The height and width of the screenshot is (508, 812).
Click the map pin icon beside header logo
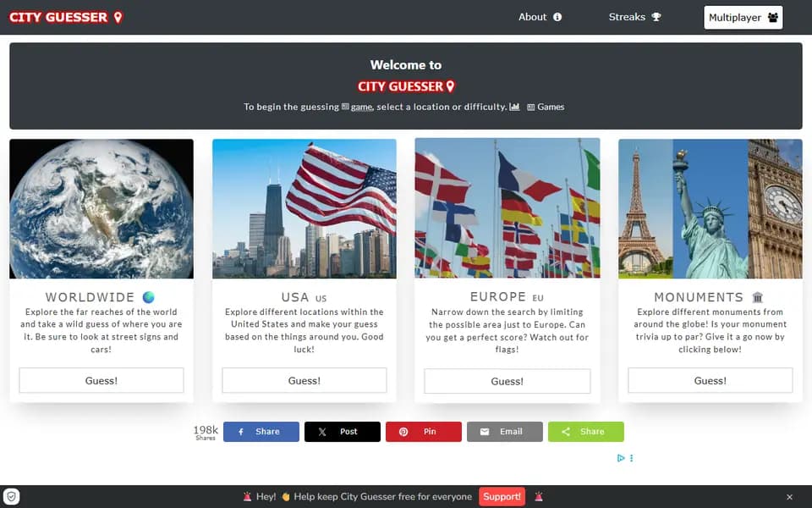coord(118,17)
